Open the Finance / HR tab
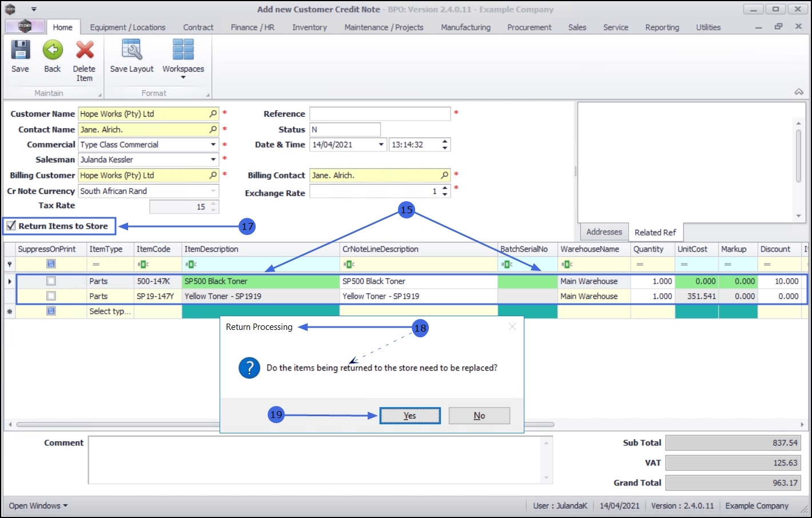The width and height of the screenshot is (812, 518). point(253,27)
